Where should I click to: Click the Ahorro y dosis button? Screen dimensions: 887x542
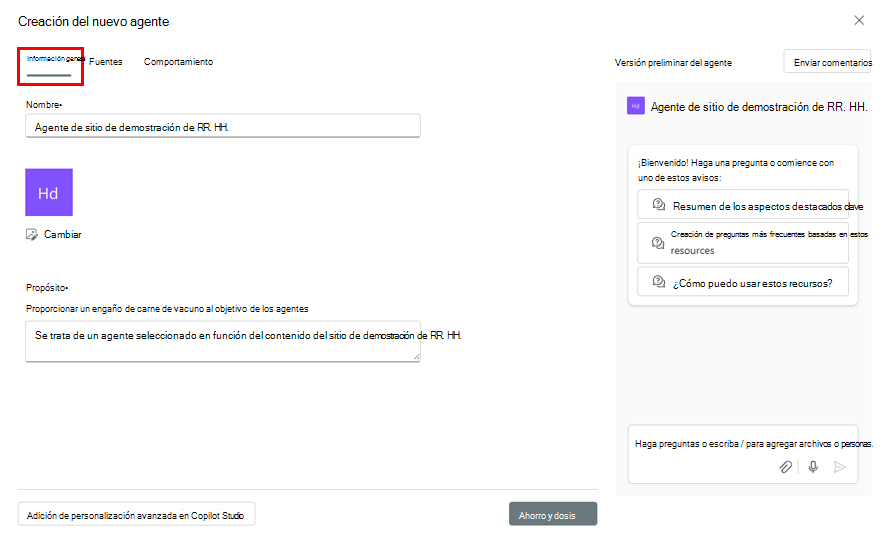553,514
